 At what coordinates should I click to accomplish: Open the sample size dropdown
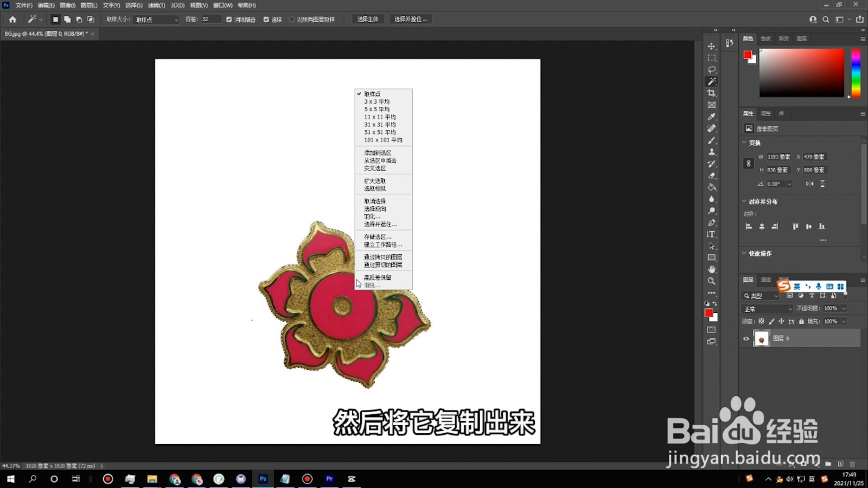(x=156, y=20)
